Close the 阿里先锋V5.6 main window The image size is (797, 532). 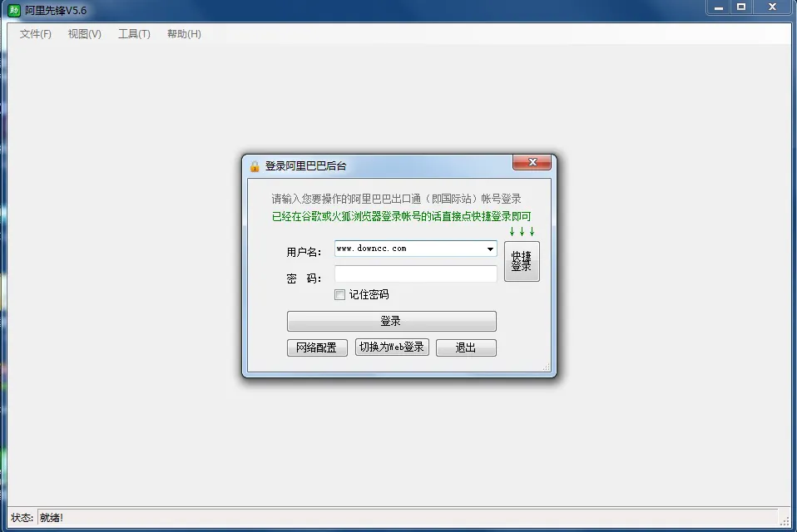tap(772, 7)
